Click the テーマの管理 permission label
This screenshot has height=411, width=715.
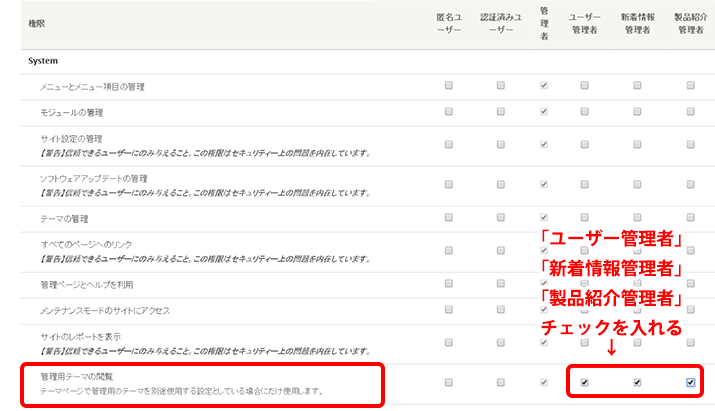pyautogui.click(x=64, y=219)
